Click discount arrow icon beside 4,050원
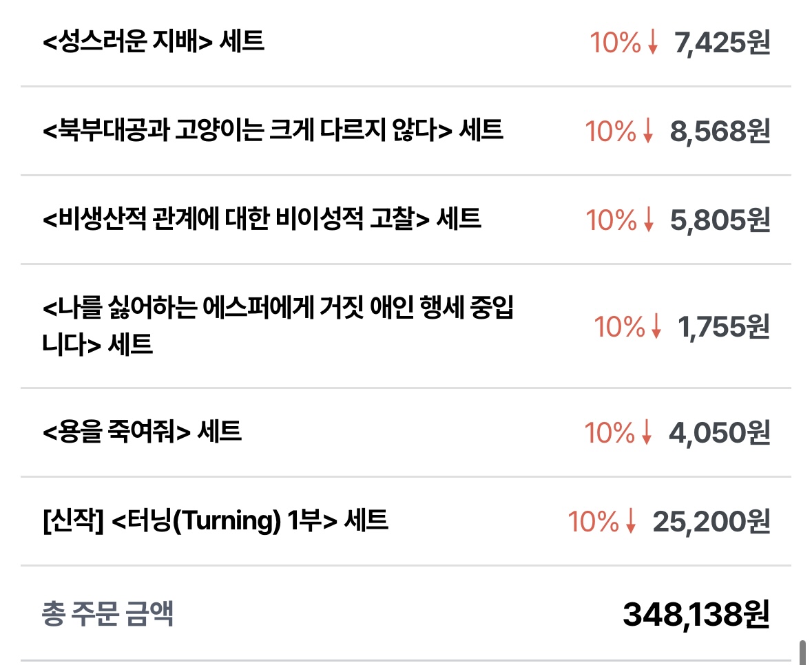This screenshot has width=812, height=665. [646, 434]
